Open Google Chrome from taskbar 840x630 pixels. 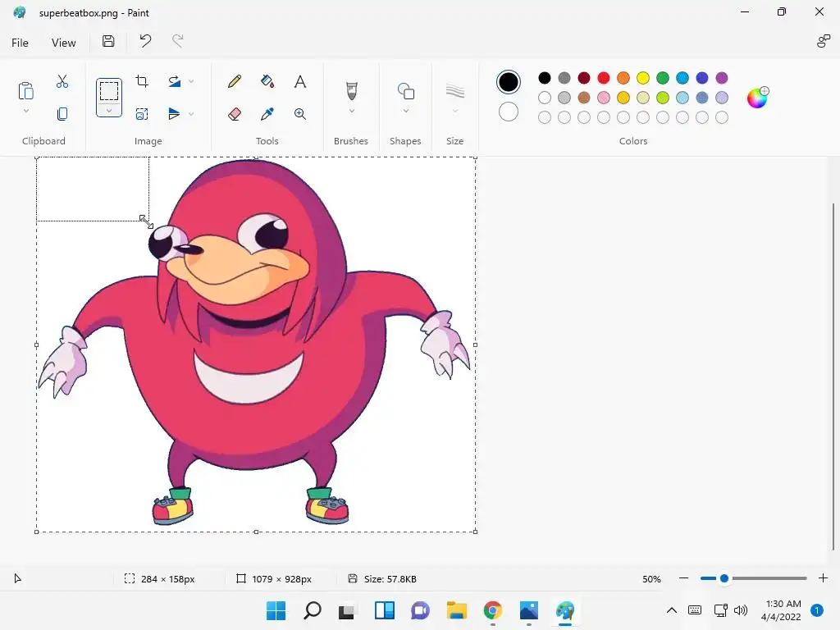493,610
